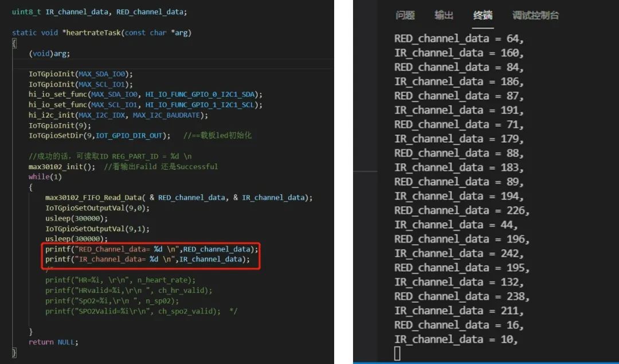Viewport: 619px width, 364px height.
Task: Click the printf line for IR_channel_data
Action: tap(148, 259)
